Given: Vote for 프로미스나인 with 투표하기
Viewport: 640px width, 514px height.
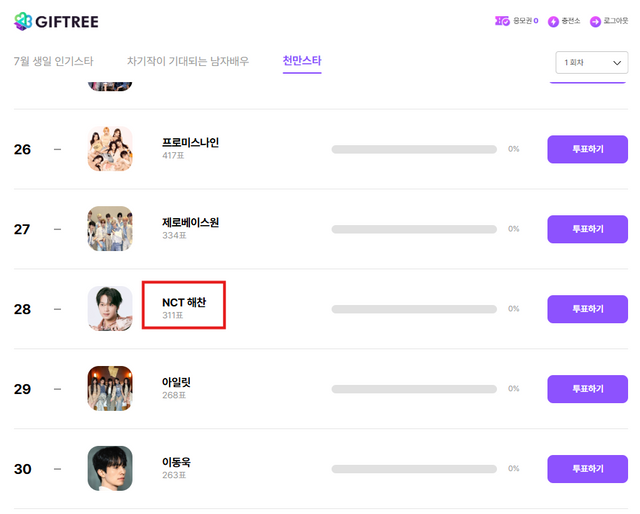Looking at the screenshot, I should point(587,149).
